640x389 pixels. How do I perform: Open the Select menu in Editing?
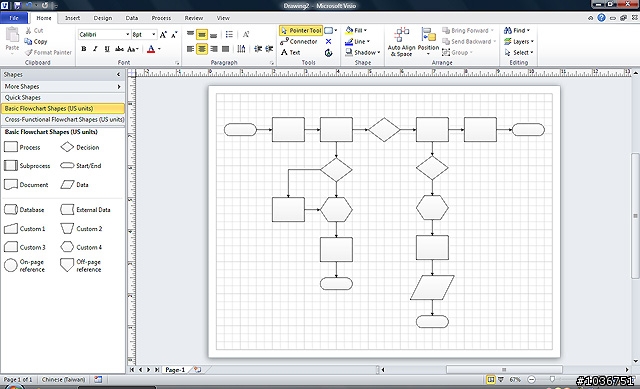(519, 53)
